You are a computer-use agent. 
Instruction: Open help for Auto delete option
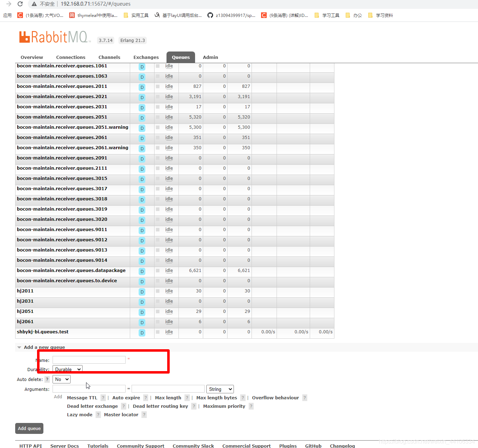point(47,380)
